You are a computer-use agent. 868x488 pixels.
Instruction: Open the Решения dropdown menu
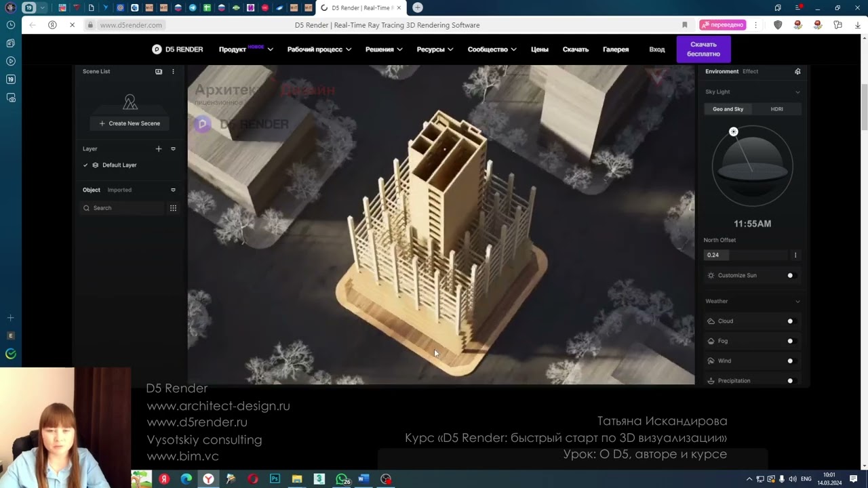pyautogui.click(x=384, y=49)
